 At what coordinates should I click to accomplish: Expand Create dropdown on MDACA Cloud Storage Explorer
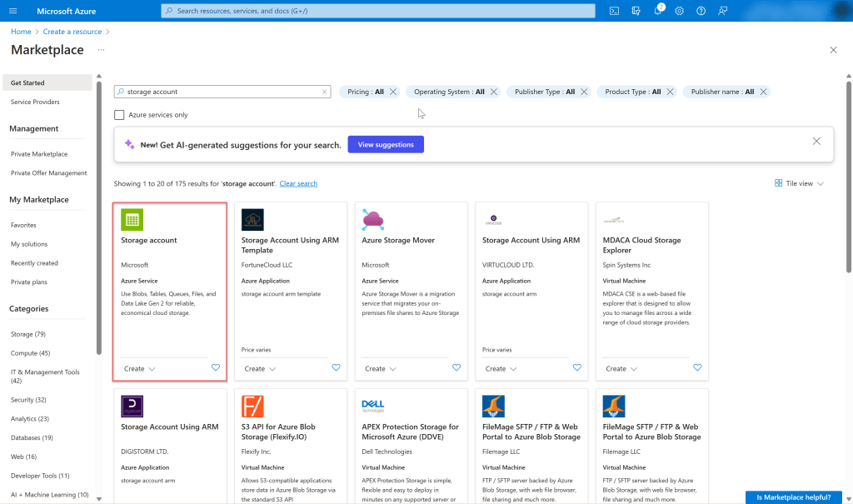pos(621,368)
